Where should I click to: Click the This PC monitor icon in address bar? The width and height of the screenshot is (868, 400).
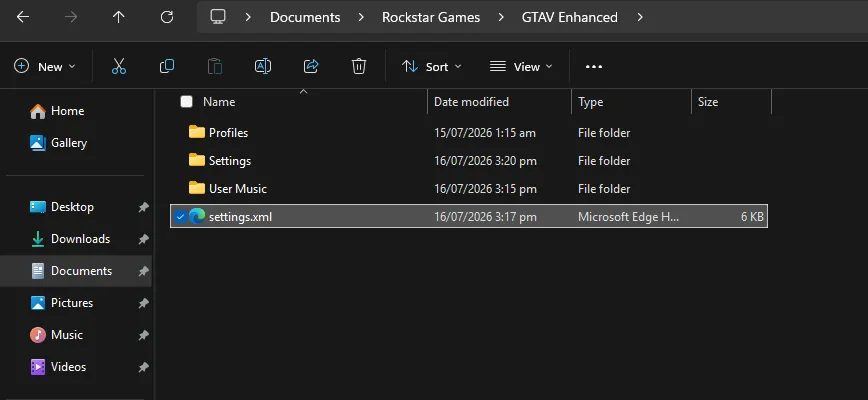click(x=218, y=17)
